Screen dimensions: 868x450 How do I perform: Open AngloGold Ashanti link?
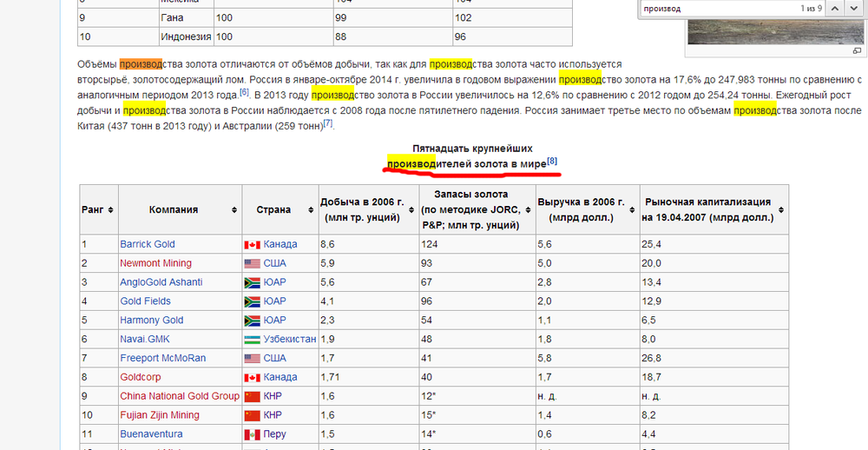coord(161,282)
